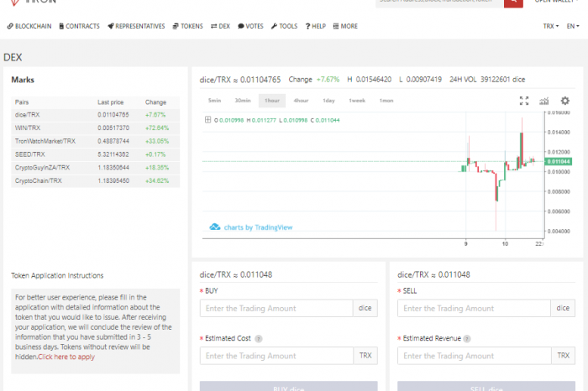Screen dimensions: 588x391
Task: Select the WIN/TRX pair row
Action: [95, 128]
